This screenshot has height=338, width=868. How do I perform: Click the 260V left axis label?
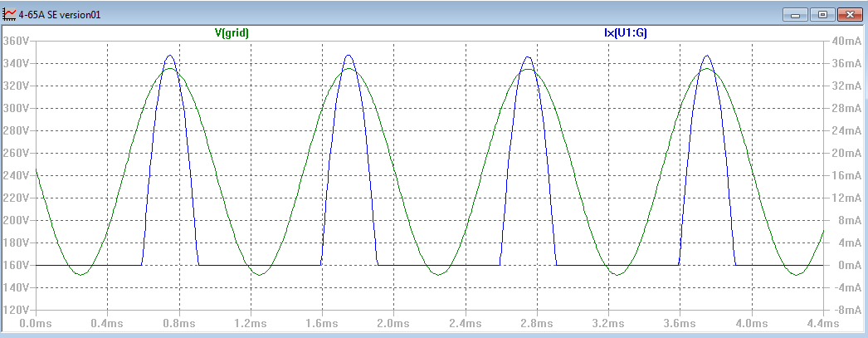click(x=16, y=153)
